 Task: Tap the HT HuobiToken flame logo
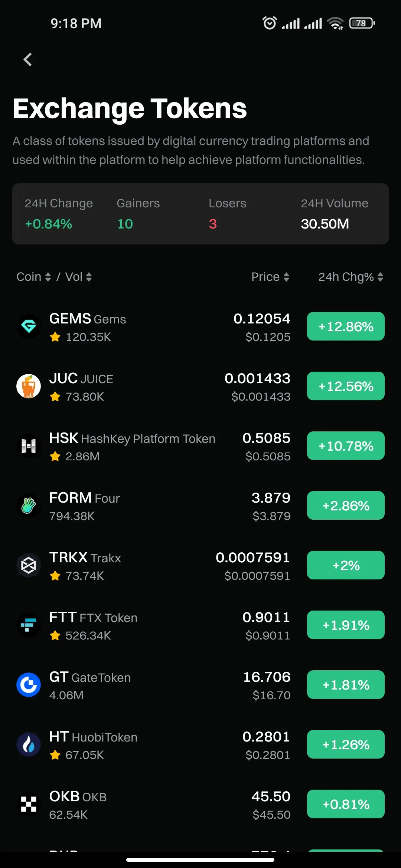(29, 744)
